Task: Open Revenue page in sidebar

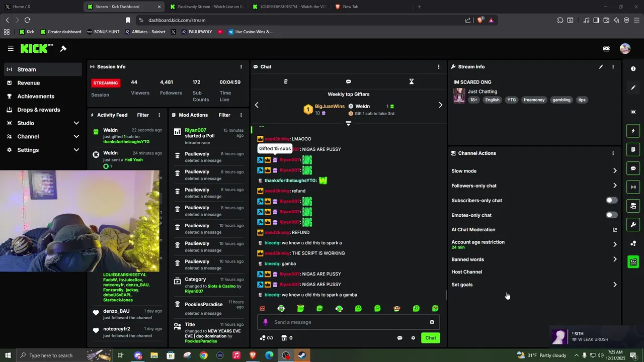Action: pos(43,83)
